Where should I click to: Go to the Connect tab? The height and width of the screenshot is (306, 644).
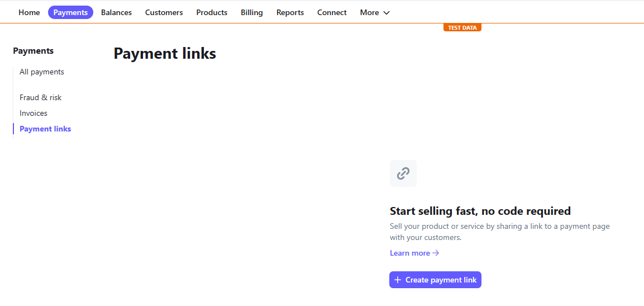pyautogui.click(x=332, y=13)
